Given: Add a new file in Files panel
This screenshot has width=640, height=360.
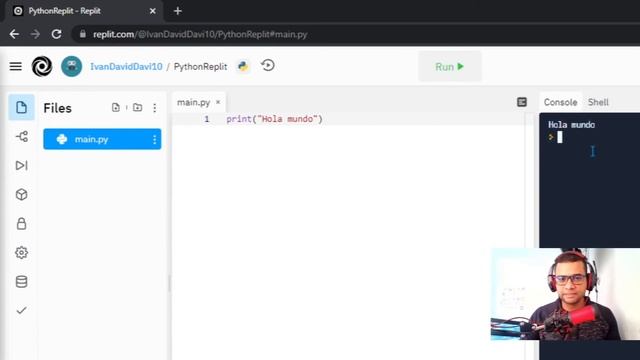Looking at the screenshot, I should point(116,107).
